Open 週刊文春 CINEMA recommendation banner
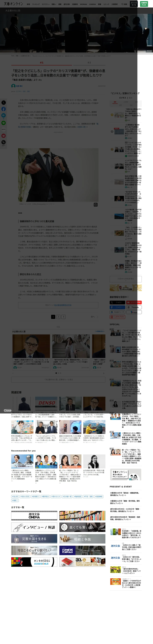This screenshot has height=644, width=153. pyautogui.click(x=34, y=516)
